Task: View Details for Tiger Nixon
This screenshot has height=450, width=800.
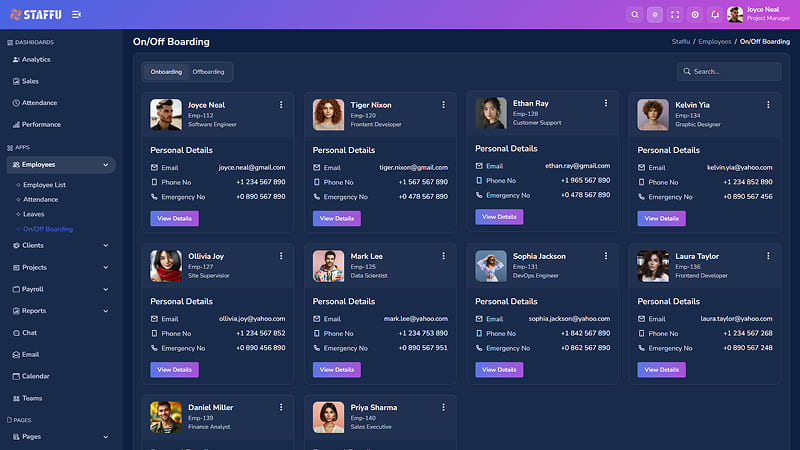Action: click(337, 218)
